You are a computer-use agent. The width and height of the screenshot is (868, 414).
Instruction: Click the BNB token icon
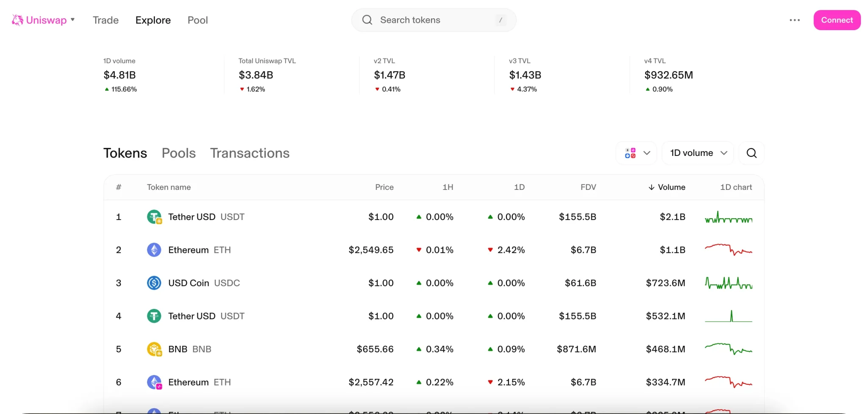(x=154, y=349)
